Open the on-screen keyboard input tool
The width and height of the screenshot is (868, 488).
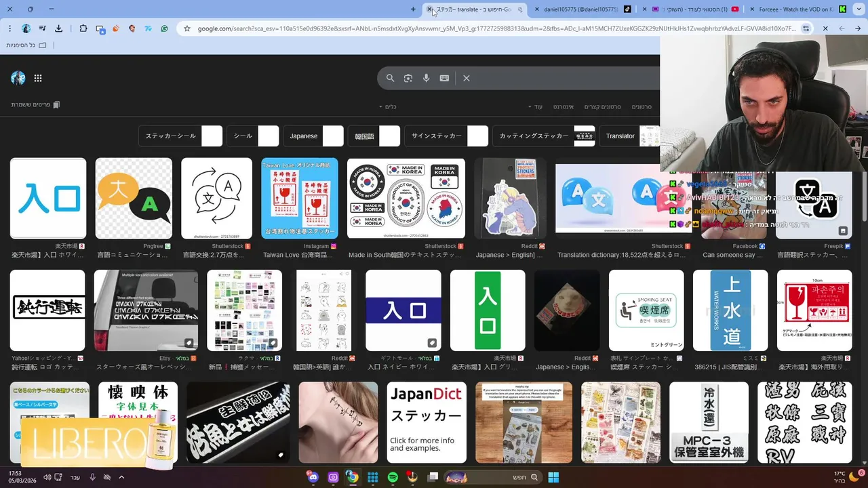(x=444, y=78)
